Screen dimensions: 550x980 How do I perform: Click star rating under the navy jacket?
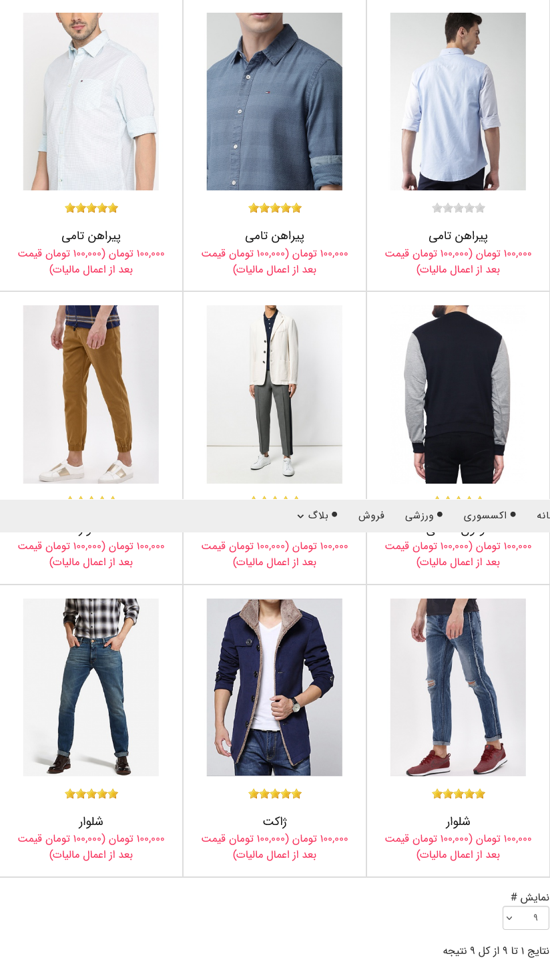click(275, 794)
